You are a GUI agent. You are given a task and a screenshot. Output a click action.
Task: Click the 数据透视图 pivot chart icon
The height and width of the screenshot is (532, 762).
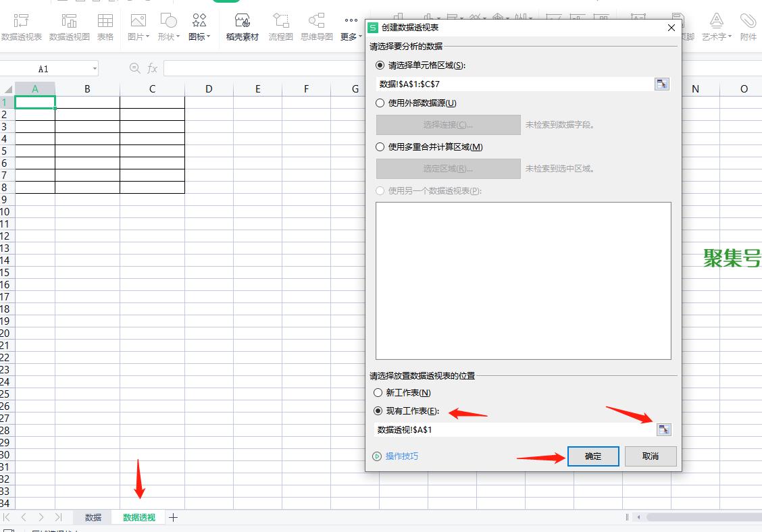click(x=69, y=26)
